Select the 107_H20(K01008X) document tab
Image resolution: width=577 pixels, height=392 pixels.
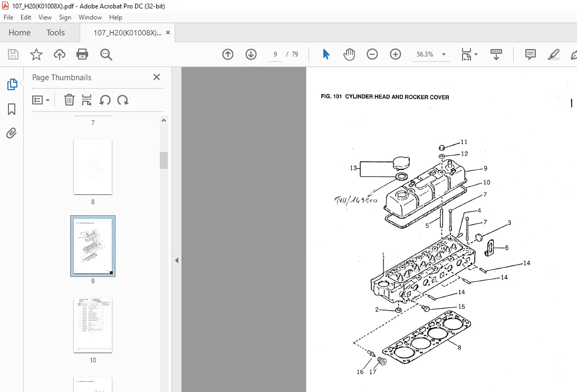(127, 33)
